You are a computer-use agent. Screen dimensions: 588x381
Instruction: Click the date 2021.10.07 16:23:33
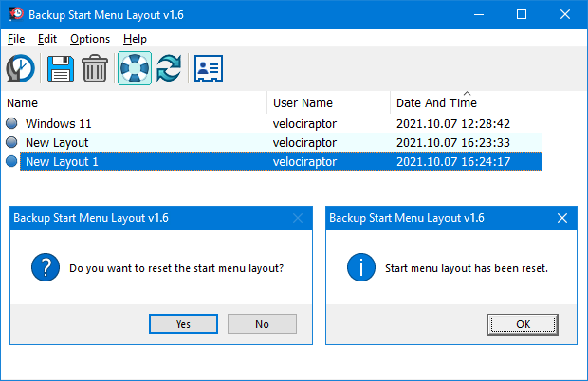pyautogui.click(x=453, y=143)
